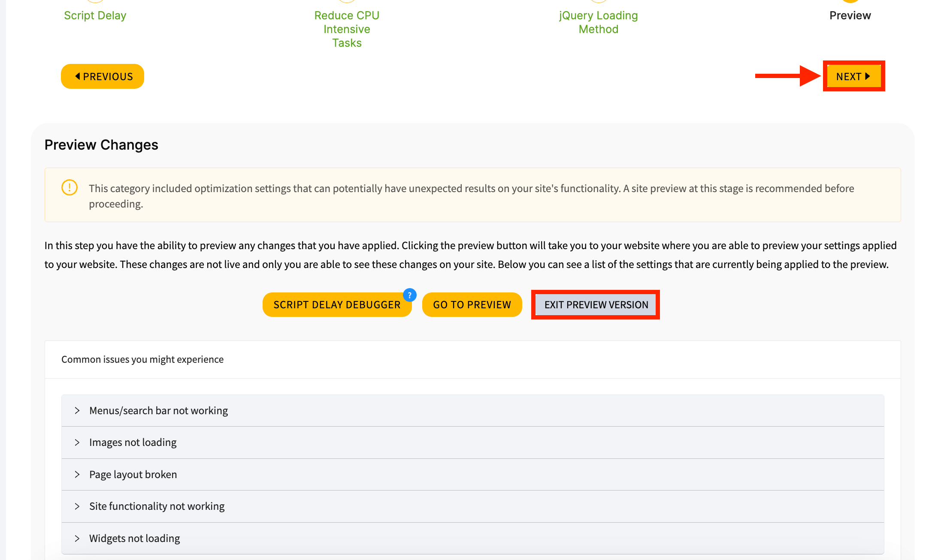The width and height of the screenshot is (932, 560).
Task: Expand Widgets not loading section
Action: tap(473, 538)
